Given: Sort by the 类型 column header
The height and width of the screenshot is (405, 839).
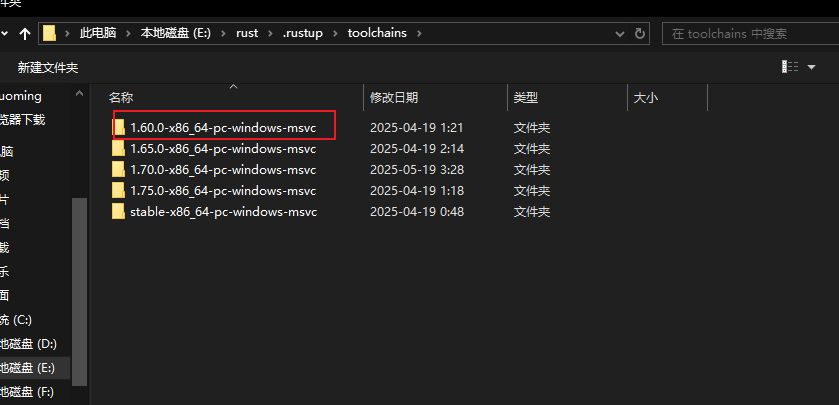Looking at the screenshot, I should tap(526, 97).
